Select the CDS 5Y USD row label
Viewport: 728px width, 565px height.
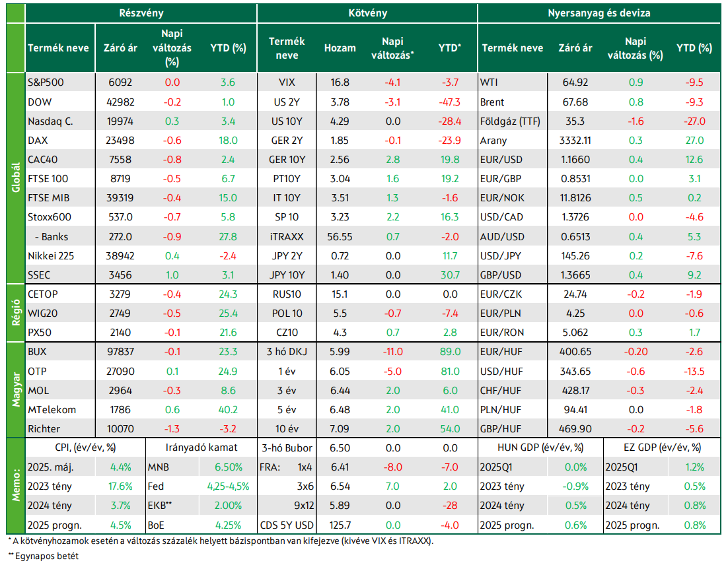point(287,525)
